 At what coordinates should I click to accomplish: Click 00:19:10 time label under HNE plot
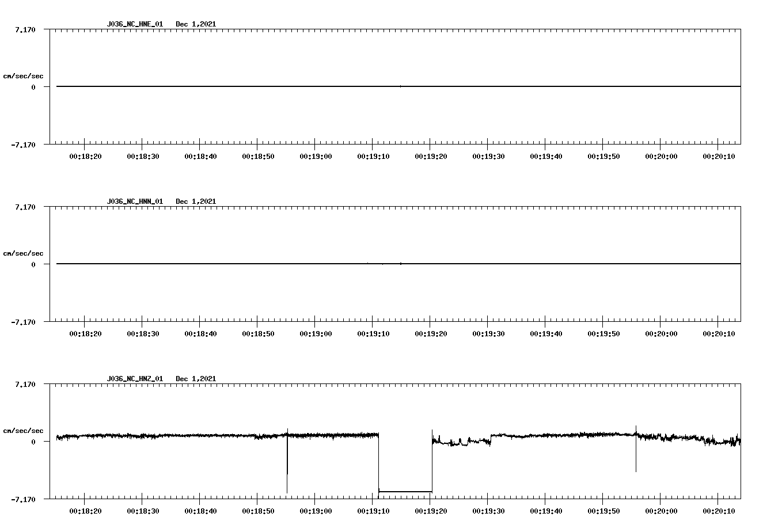tap(373, 157)
